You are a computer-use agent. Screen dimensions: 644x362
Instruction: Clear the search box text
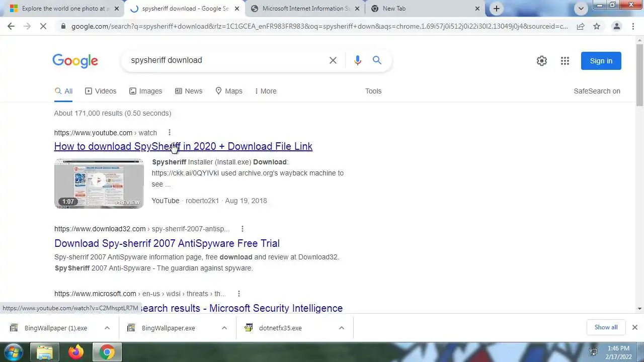point(333,60)
